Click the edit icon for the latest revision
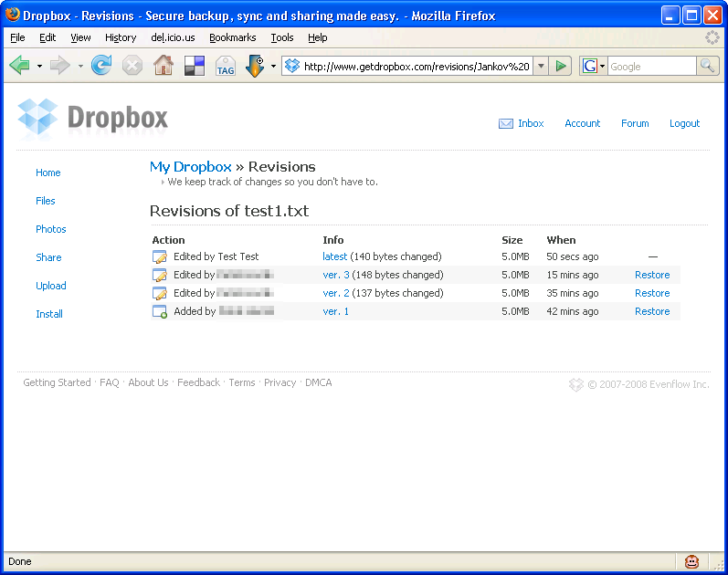 [160, 256]
